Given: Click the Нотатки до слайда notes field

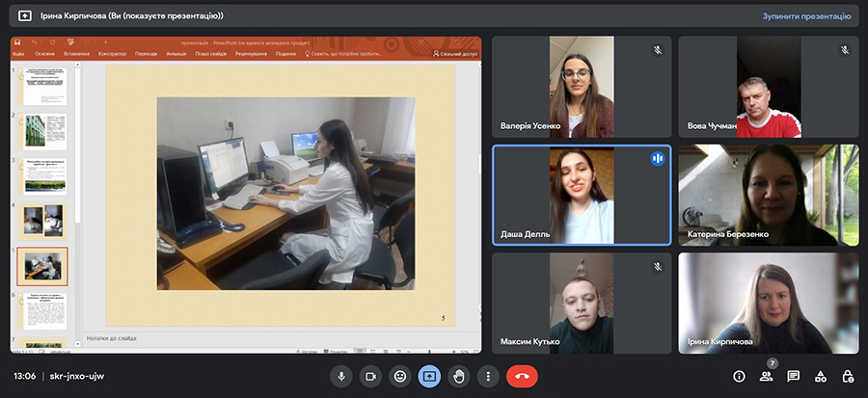Looking at the screenshot, I should coord(280,337).
